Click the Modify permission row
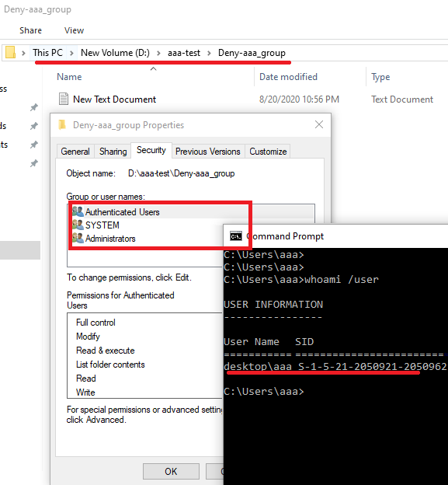 pyautogui.click(x=88, y=337)
